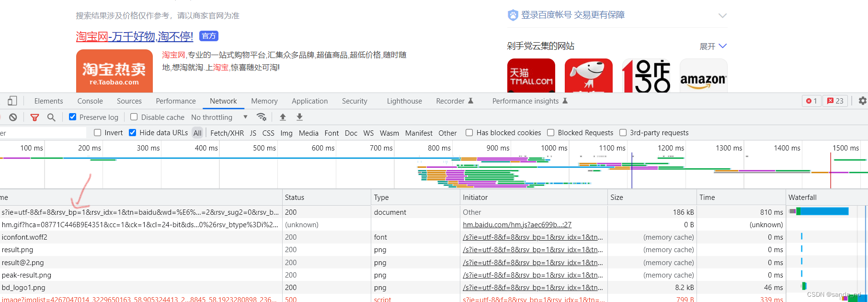Switch to the Elements tab
This screenshot has height=302, width=868.
[x=49, y=101]
